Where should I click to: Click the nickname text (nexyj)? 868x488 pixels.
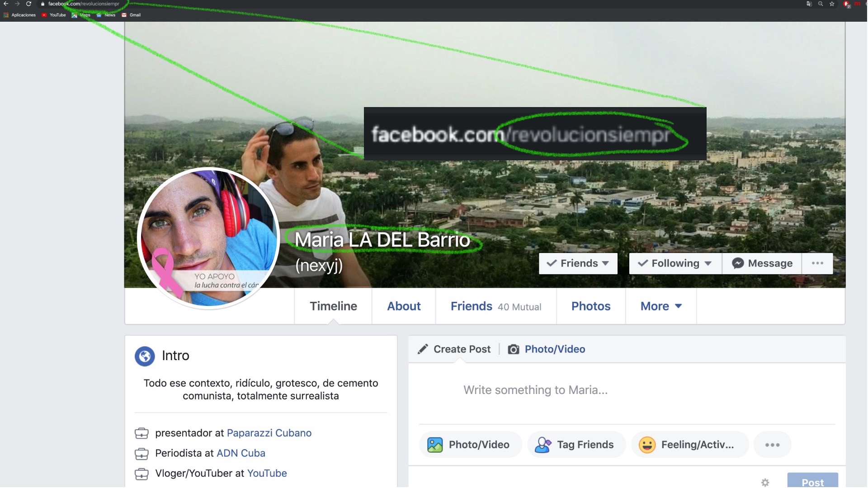(x=319, y=265)
